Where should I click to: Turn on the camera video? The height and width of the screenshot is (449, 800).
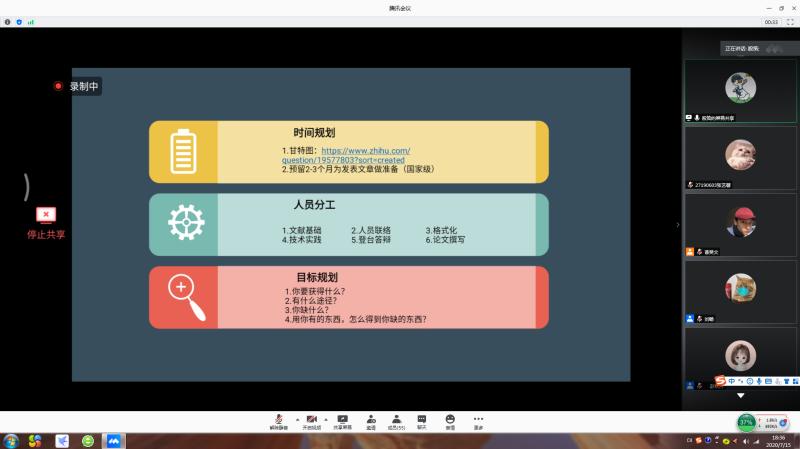click(311, 419)
